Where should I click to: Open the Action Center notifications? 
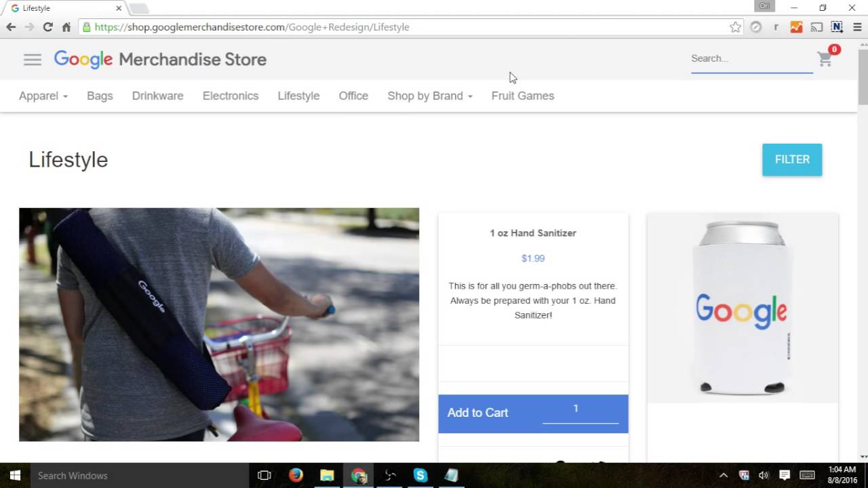pos(785,475)
